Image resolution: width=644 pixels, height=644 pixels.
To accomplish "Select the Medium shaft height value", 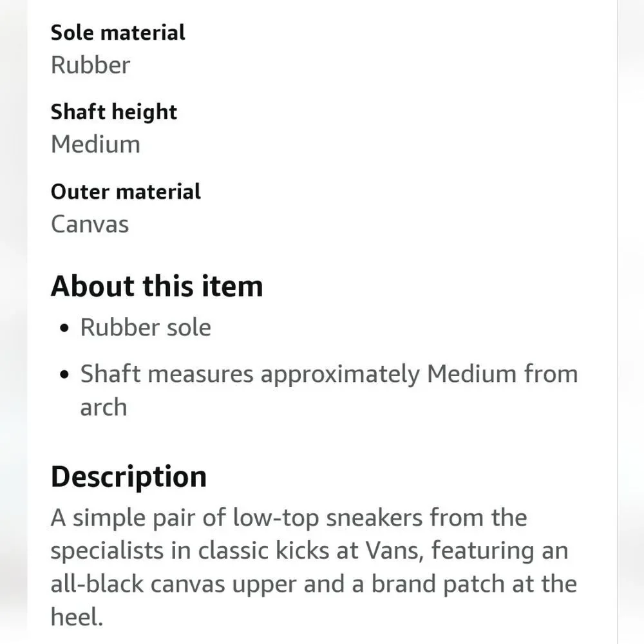I will pyautogui.click(x=95, y=144).
